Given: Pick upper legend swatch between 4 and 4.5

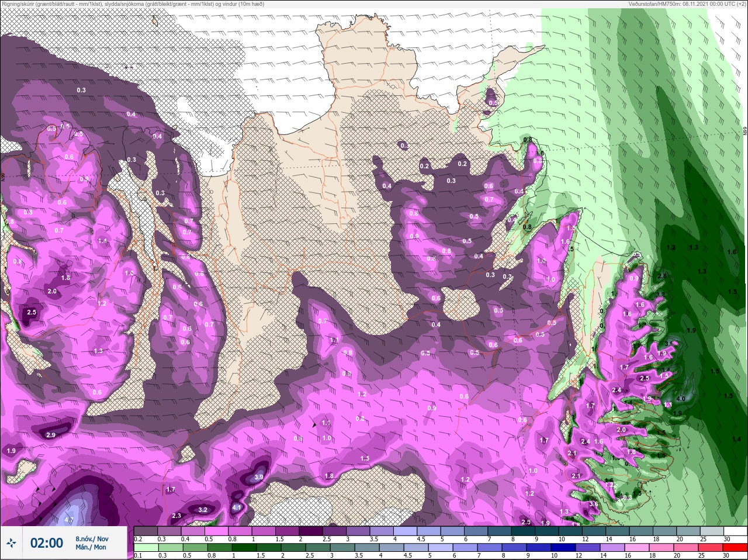Looking at the screenshot, I should click(406, 531).
